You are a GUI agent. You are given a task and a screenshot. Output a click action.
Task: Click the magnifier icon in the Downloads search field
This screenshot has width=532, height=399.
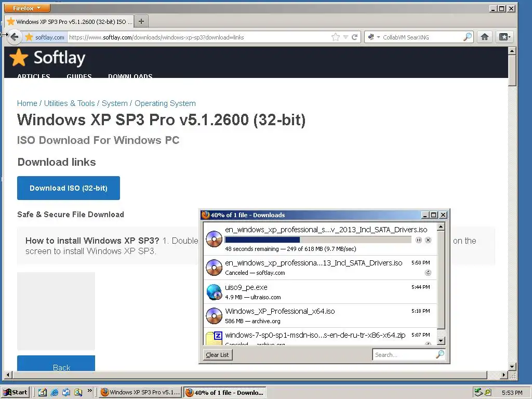click(440, 354)
